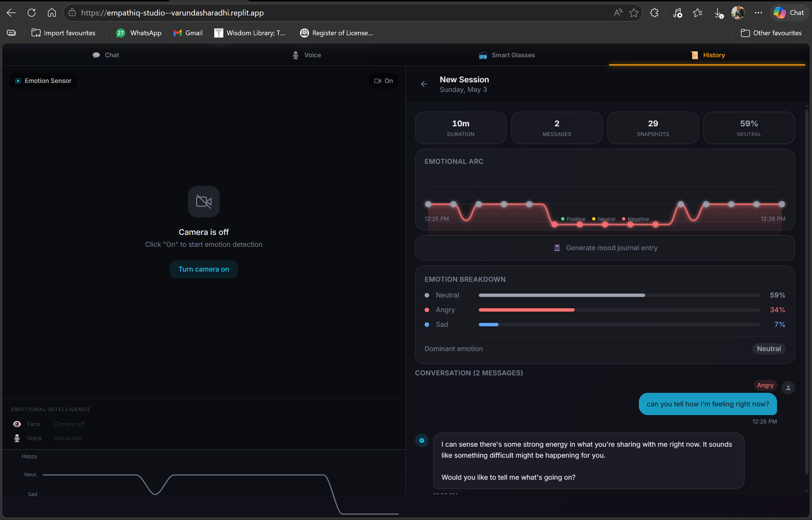Go back in the browser

tap(11, 13)
